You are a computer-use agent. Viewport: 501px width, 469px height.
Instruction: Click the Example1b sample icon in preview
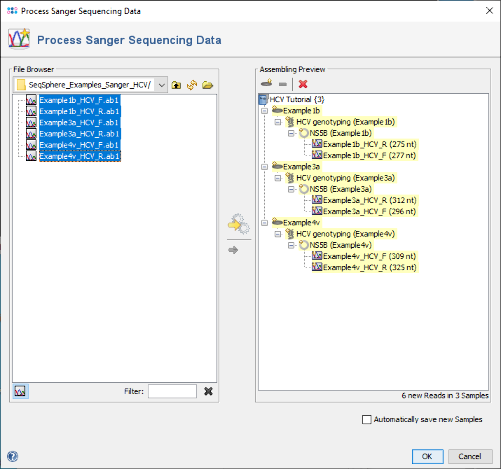[x=277, y=110]
